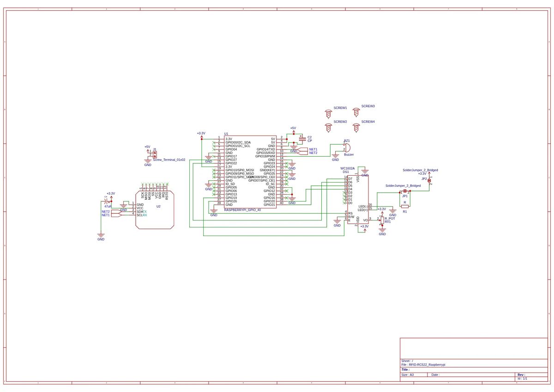The width and height of the screenshot is (554, 392).
Task: Click the RASPBERRYPI_GPIO_40 value text
Action: pyautogui.click(x=242, y=210)
